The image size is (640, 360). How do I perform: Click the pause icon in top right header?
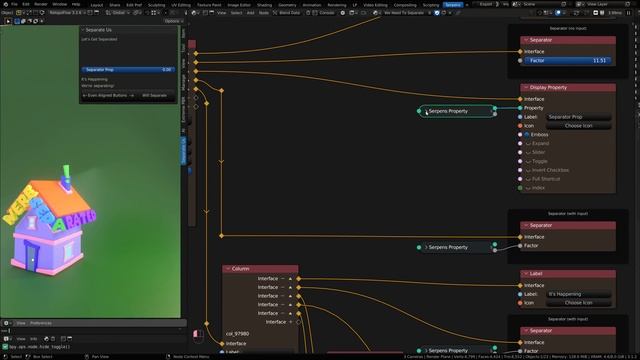point(628,13)
